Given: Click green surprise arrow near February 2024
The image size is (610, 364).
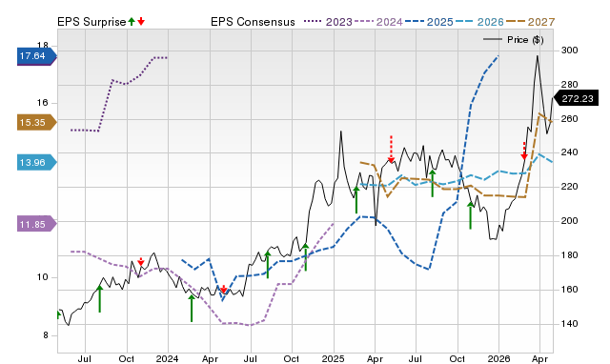Looking at the screenshot, I should click(192, 308).
